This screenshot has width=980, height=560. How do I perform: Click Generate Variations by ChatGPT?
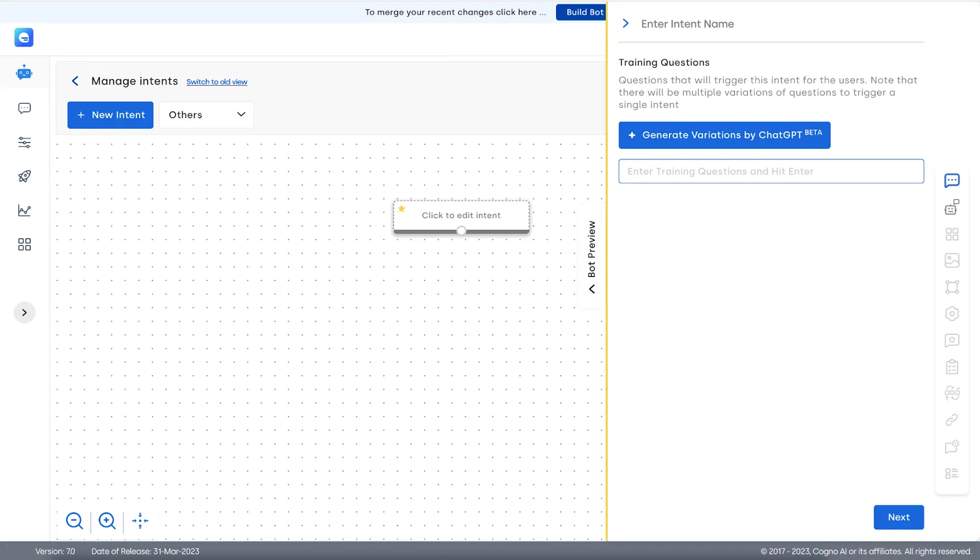pyautogui.click(x=725, y=135)
